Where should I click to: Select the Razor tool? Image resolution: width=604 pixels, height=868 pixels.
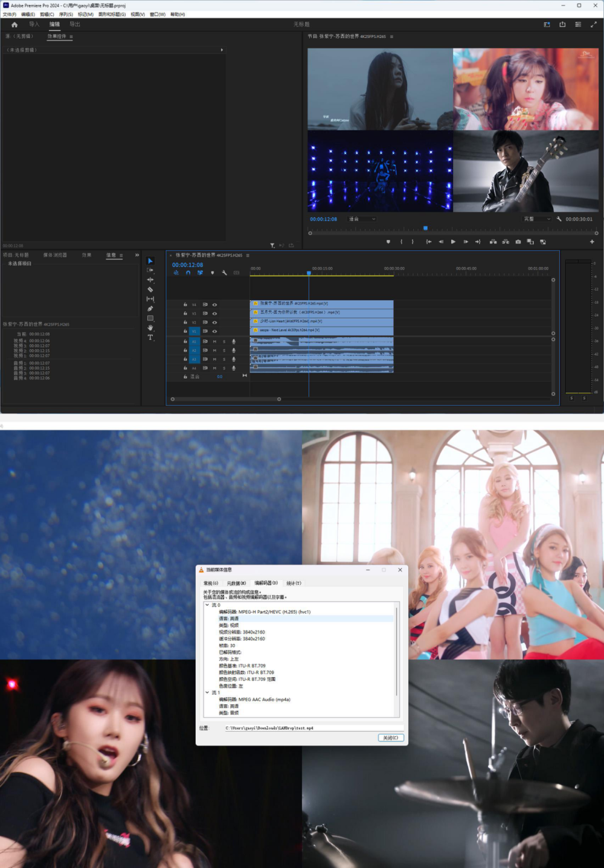150,289
